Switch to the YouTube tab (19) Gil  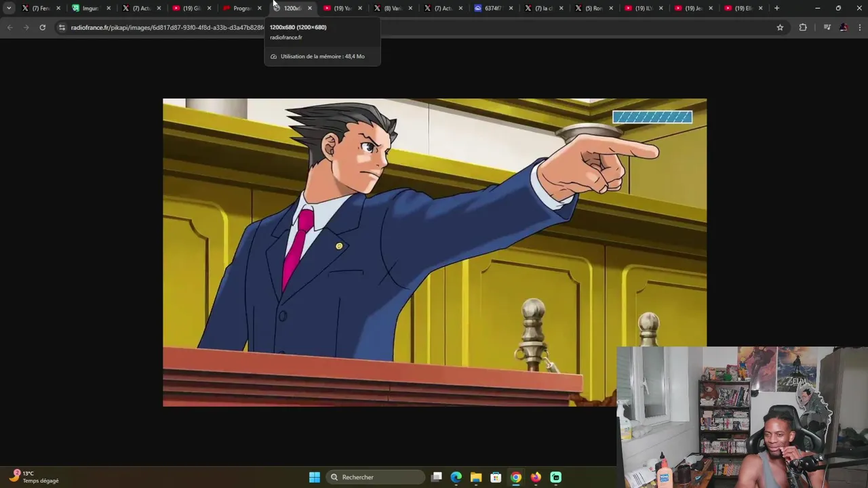(x=192, y=8)
